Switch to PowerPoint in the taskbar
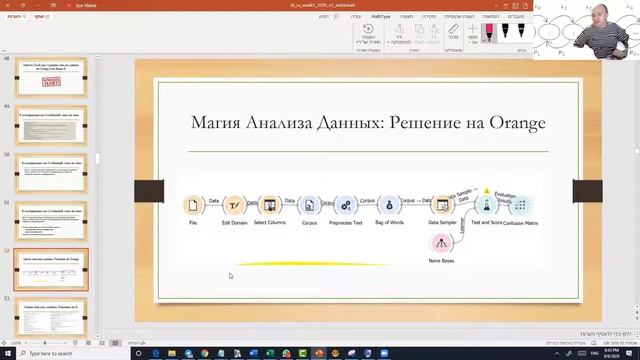Viewport: 640px width, 360px height. pos(319,353)
